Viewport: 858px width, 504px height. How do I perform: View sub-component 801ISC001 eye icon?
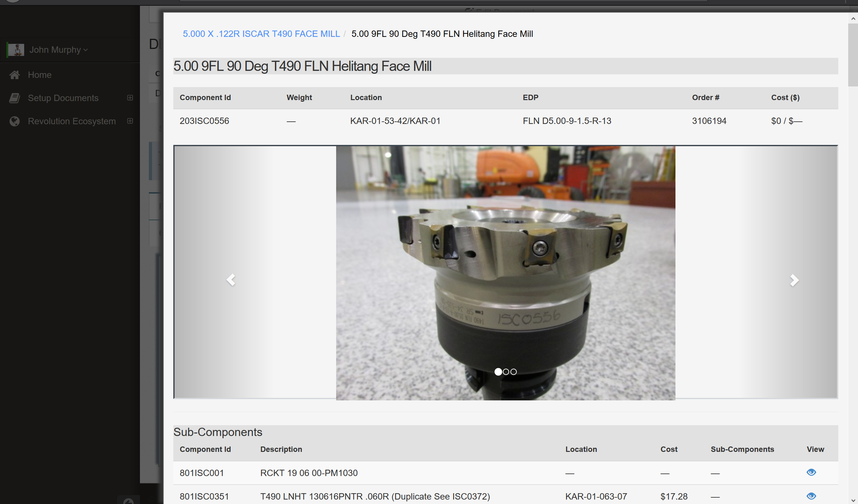811,472
